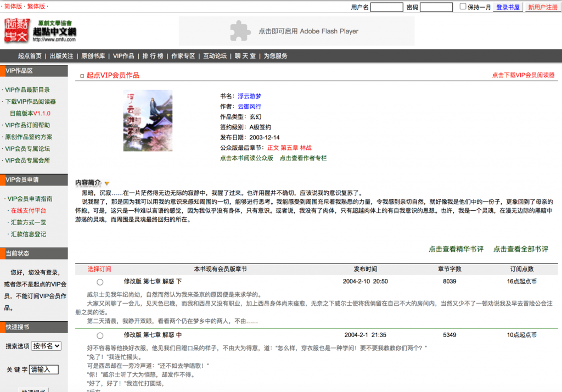Open chapter link 正文 第五章 林战
This screenshot has width=562, height=392.
tap(290, 148)
